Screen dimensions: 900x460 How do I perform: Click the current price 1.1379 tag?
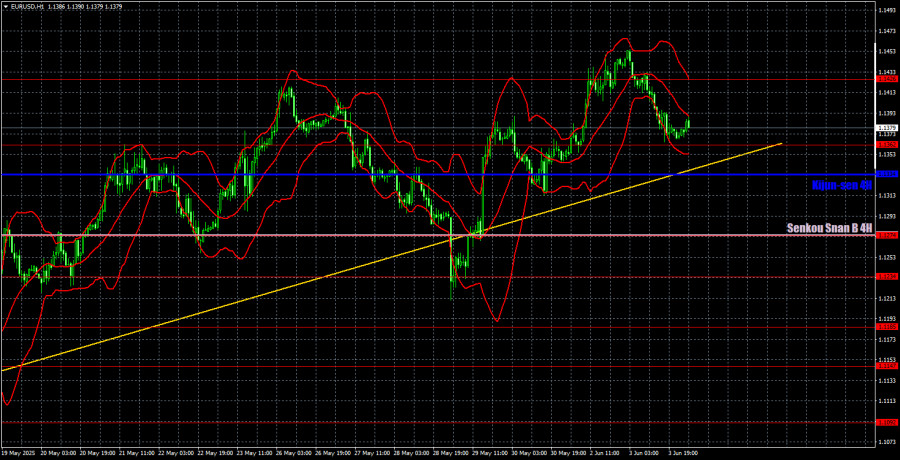(x=887, y=127)
